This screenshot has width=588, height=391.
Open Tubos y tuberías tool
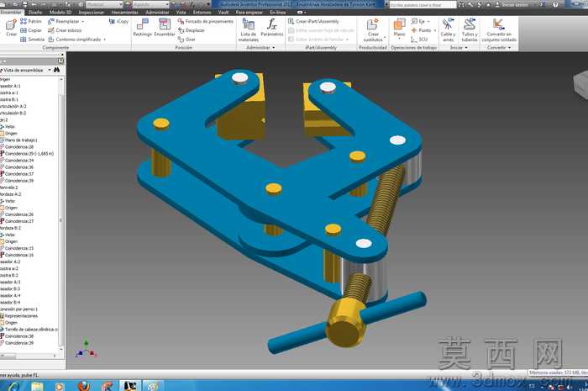coord(470,30)
